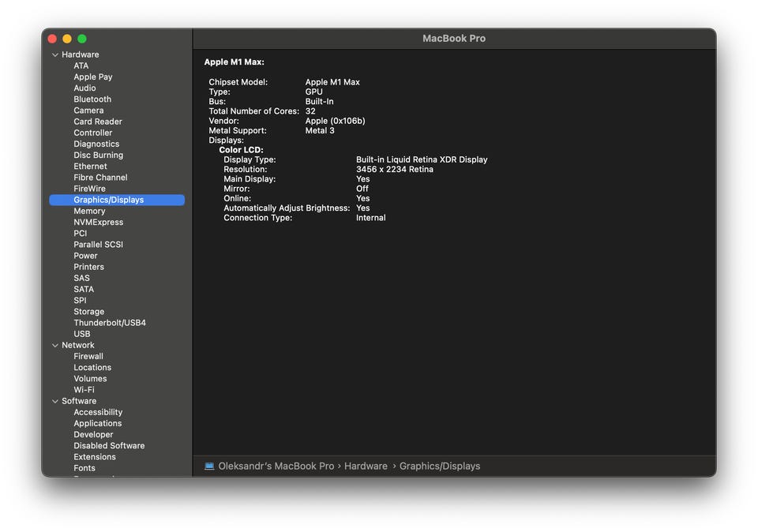Select Apple Pay in the sidebar

(93, 77)
